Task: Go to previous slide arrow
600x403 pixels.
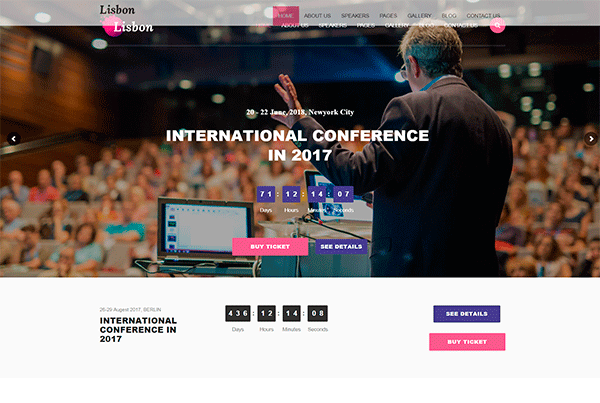Action: (x=14, y=139)
